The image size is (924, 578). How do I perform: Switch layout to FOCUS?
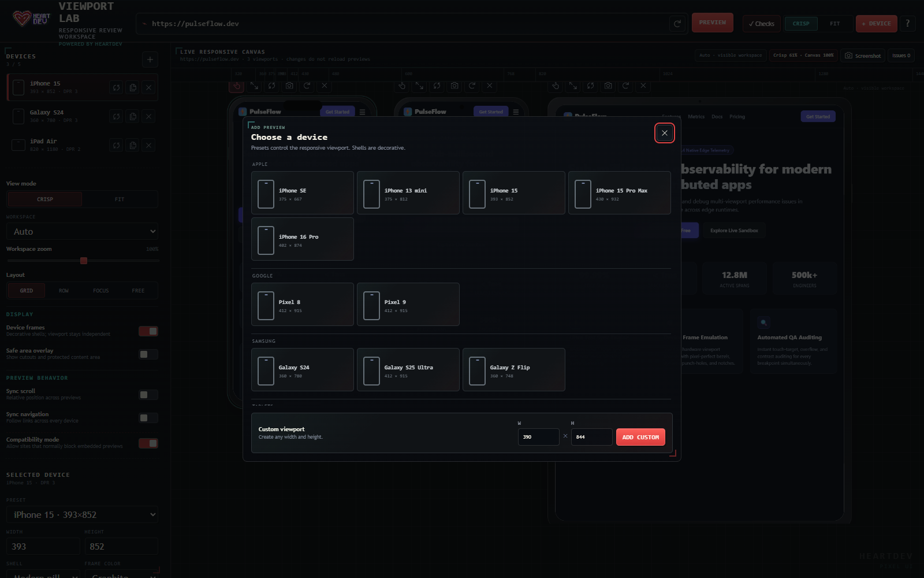coord(101,291)
